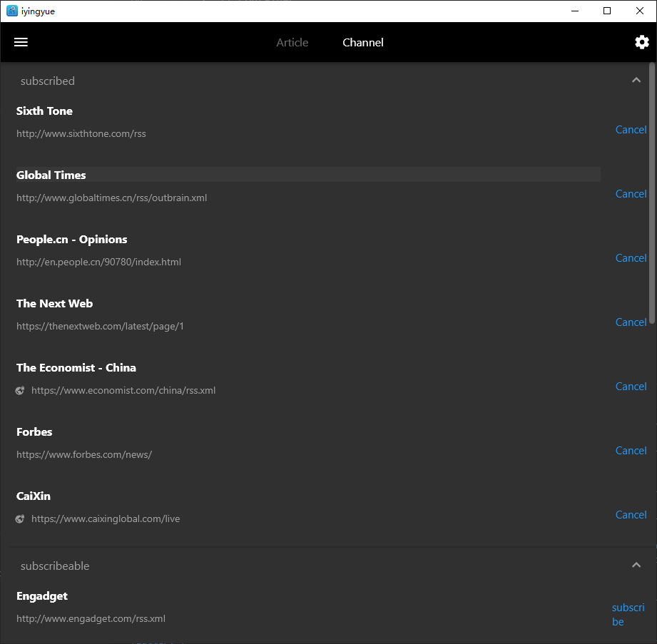
Task: Click the globe icon beside the economist.com URL
Action: click(x=20, y=391)
